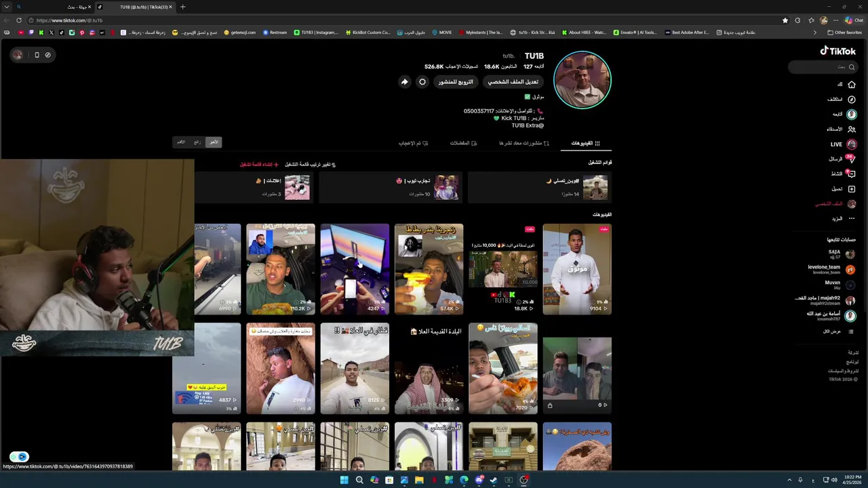Open the playlist with 14 posts
This screenshot has height=488, width=868.
coord(540,187)
